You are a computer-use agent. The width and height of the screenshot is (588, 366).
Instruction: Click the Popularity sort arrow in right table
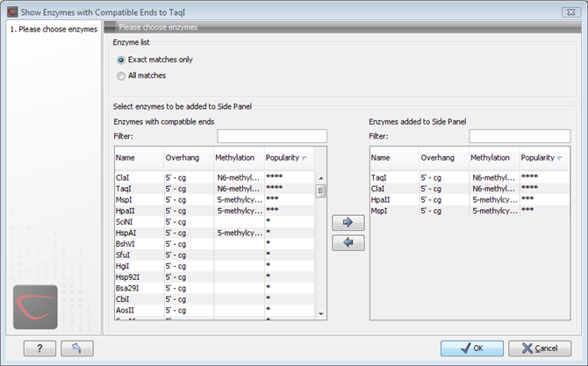coord(560,159)
